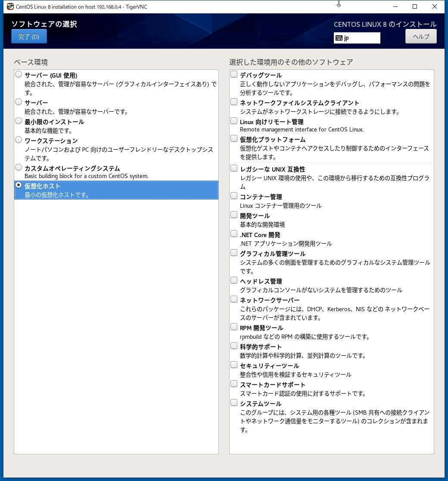Click the 整合性や信用を検証するセキュリティツール text
448x481 pixels.
click(296, 375)
